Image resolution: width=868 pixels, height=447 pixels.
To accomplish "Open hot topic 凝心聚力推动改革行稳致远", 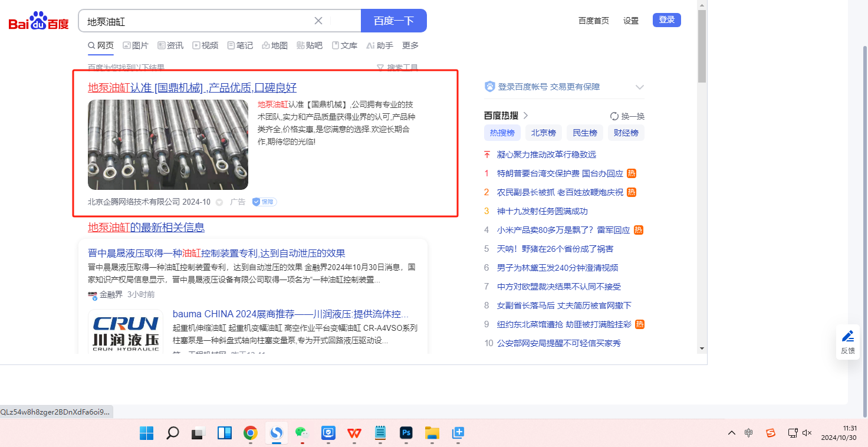I will 547,155.
